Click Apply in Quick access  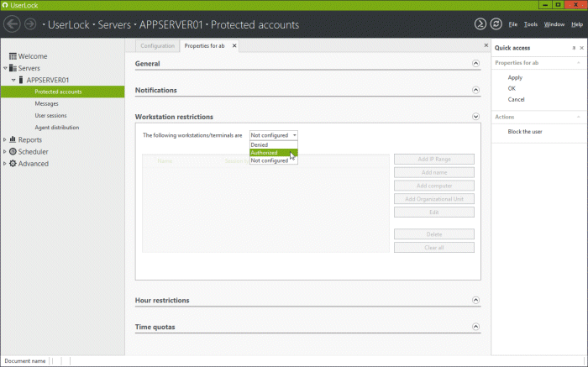pos(515,77)
